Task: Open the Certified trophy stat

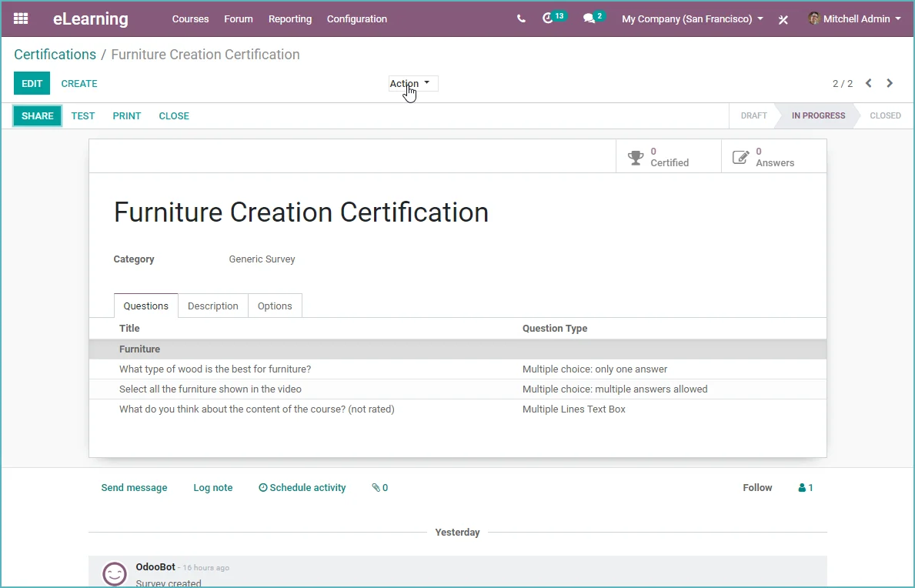Action: tap(668, 156)
